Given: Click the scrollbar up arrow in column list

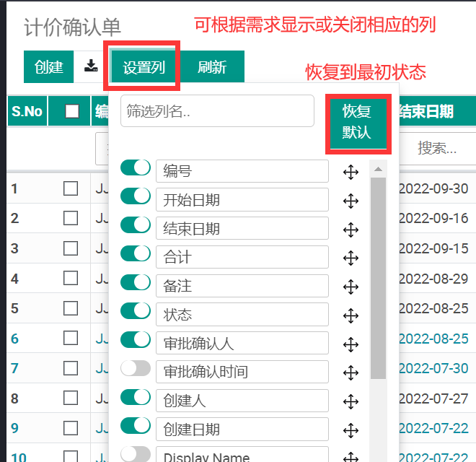Looking at the screenshot, I should pyautogui.click(x=379, y=169).
